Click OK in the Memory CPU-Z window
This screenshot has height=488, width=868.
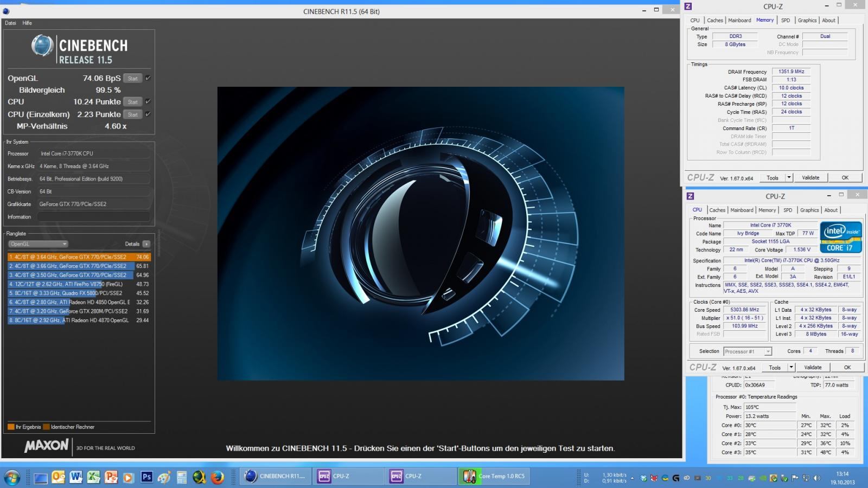(845, 178)
